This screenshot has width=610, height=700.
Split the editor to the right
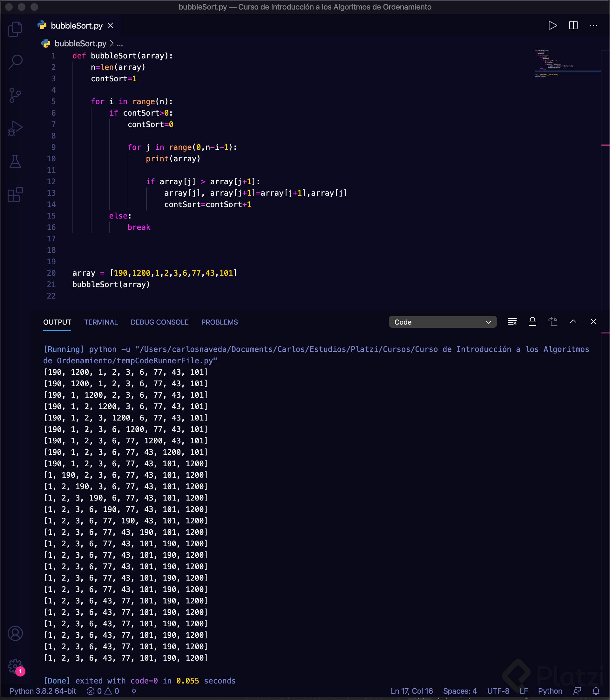coord(573,25)
